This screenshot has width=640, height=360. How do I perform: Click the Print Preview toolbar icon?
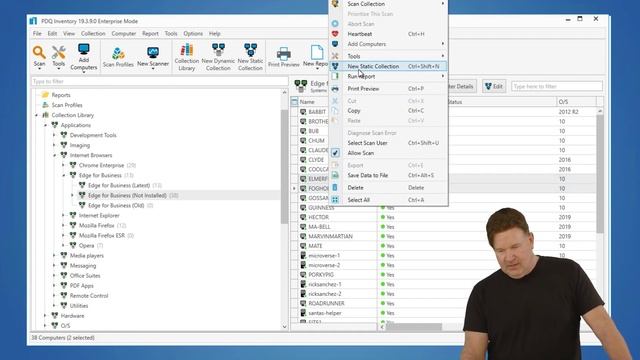pos(284,57)
